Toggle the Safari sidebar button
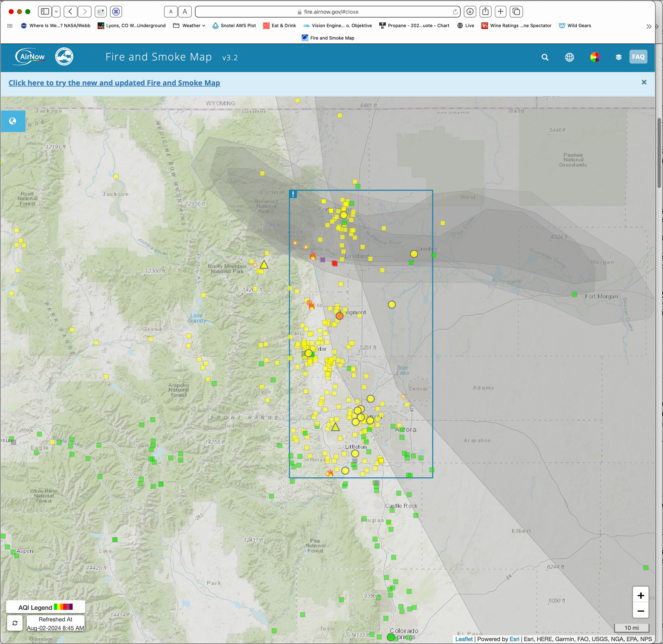This screenshot has height=644, width=663. [x=45, y=12]
